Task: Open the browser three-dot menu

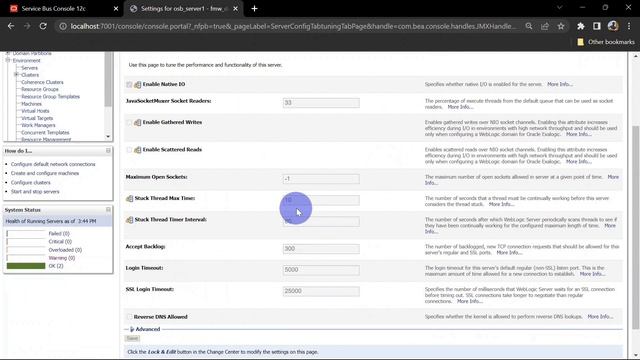Action: (629, 26)
